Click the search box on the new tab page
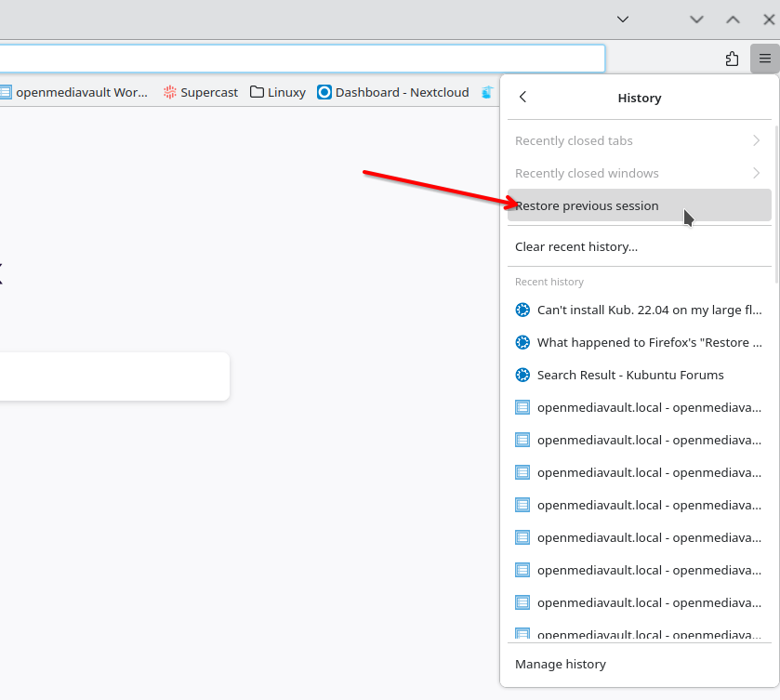780x700 pixels. tap(112, 376)
